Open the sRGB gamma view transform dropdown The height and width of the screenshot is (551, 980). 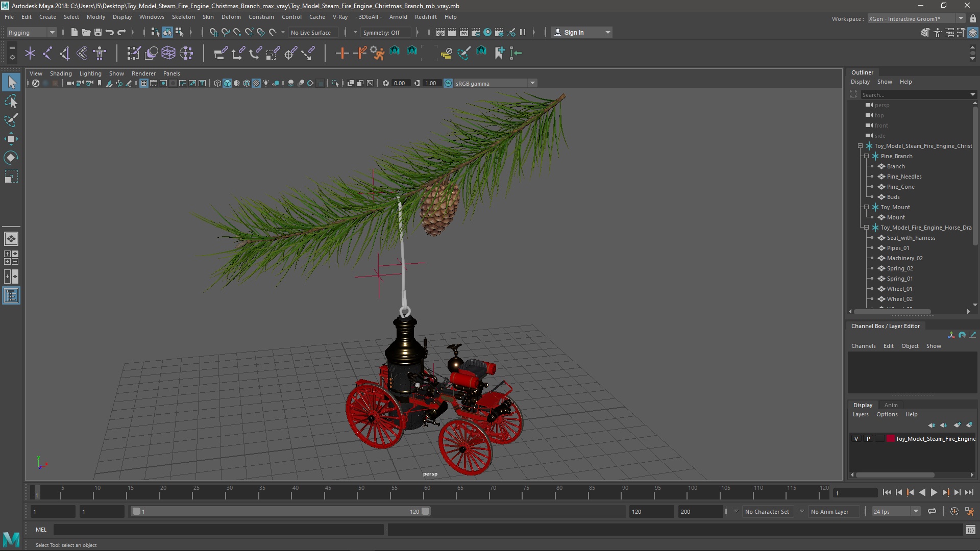click(x=495, y=83)
